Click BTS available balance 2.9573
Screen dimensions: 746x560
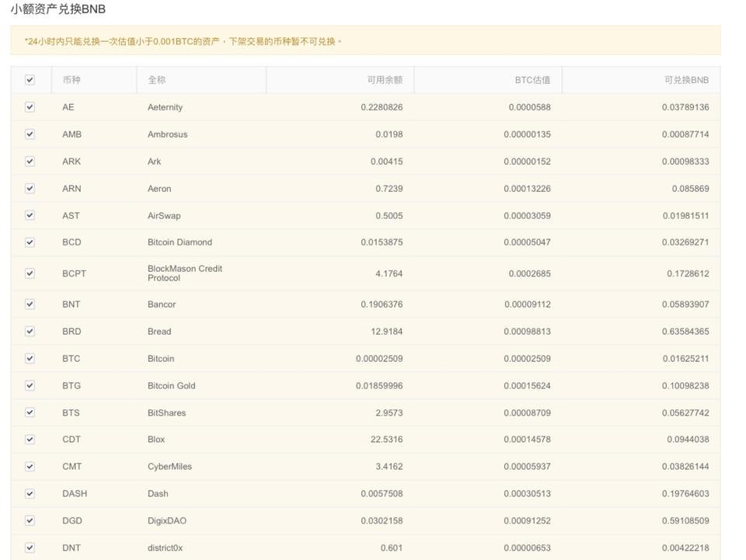389,412
